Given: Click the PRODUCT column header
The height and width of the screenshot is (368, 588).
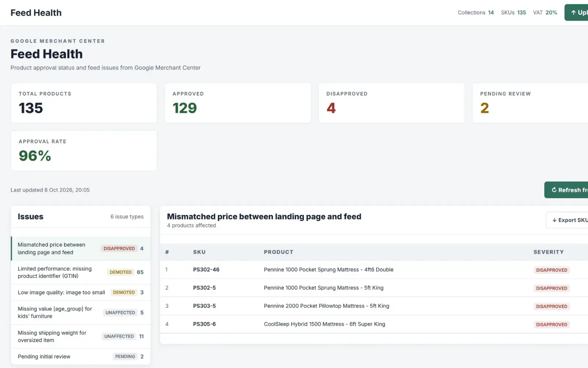Looking at the screenshot, I should [279, 252].
